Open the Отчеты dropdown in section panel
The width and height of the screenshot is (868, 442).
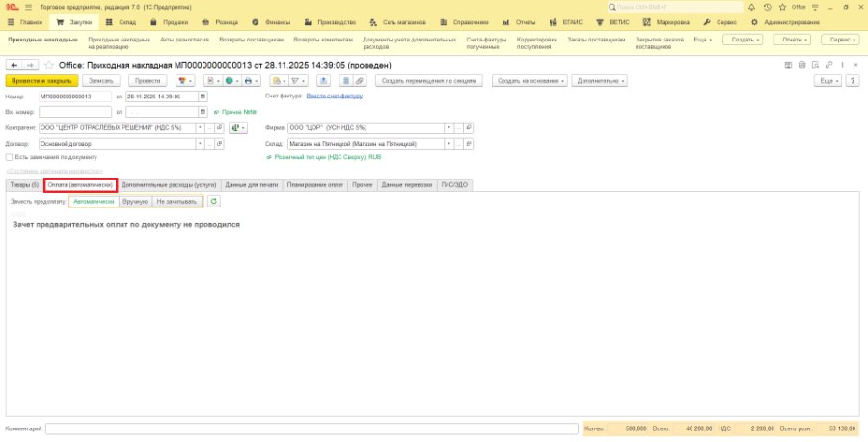point(792,40)
